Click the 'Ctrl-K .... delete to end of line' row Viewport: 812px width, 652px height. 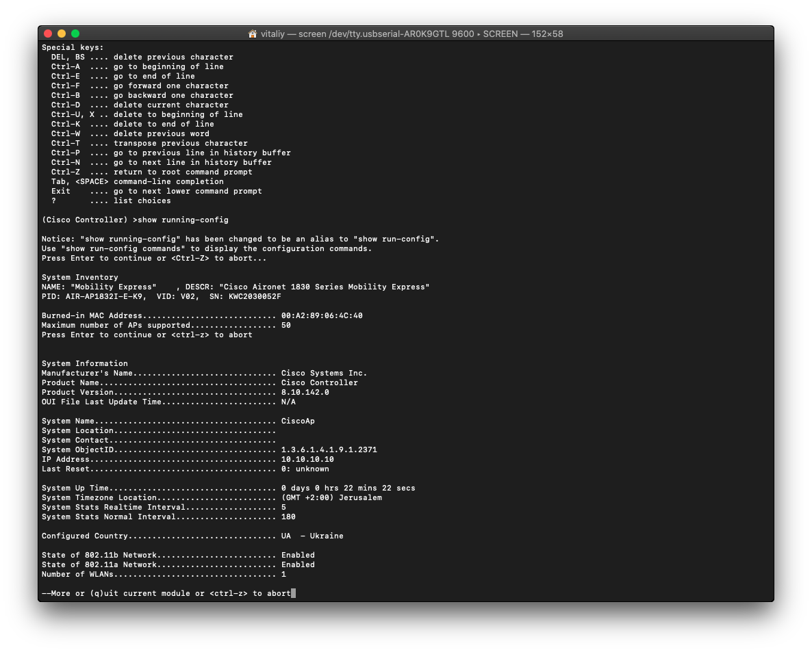pos(132,125)
